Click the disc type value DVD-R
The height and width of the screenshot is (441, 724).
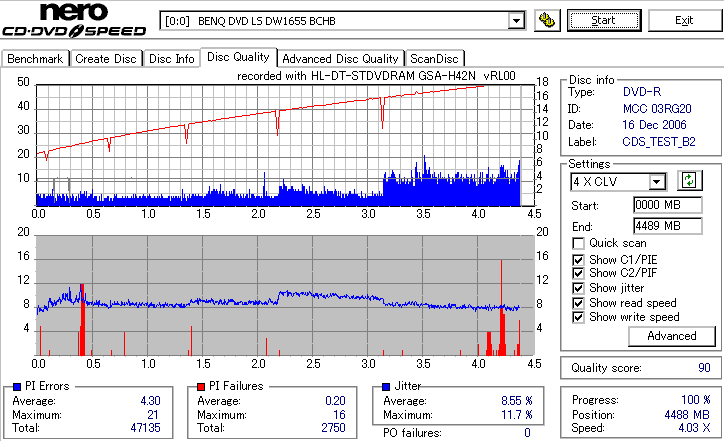click(642, 92)
